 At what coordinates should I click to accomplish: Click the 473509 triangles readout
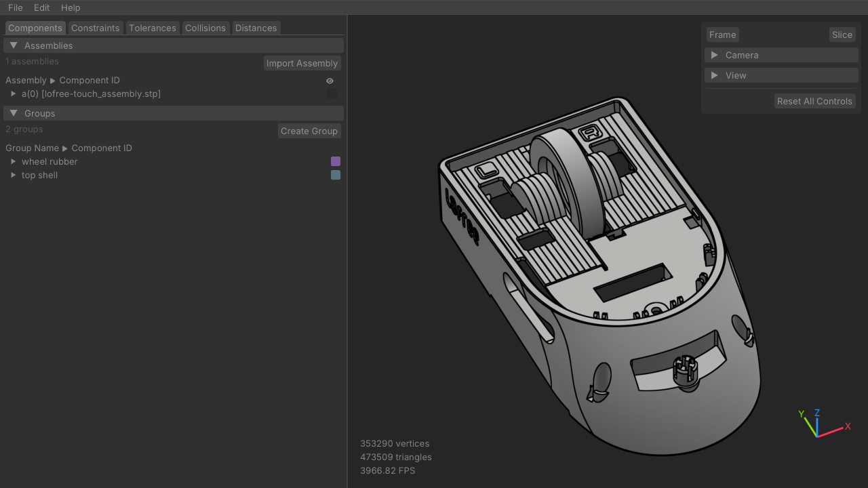396,457
